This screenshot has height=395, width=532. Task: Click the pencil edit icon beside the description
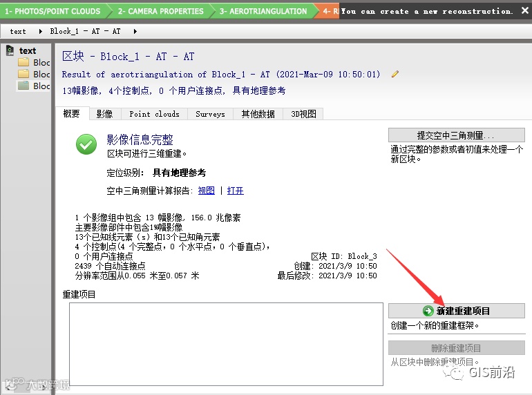[x=395, y=74]
